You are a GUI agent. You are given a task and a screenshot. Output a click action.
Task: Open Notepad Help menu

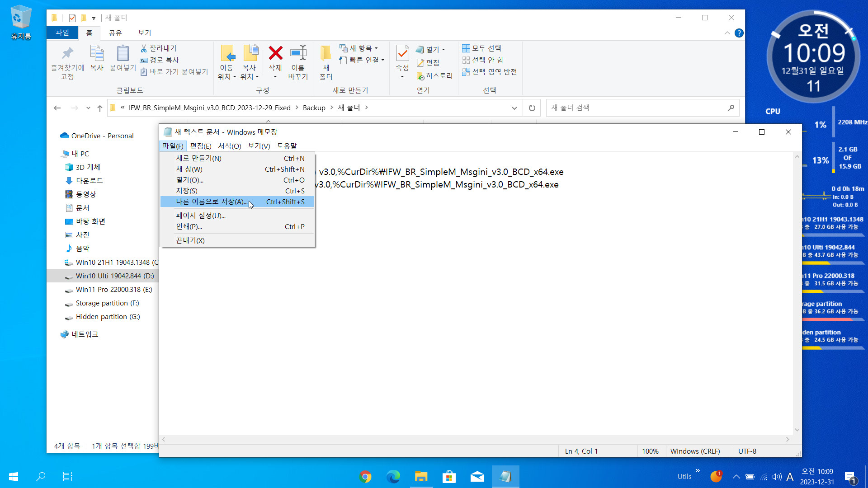(x=287, y=146)
